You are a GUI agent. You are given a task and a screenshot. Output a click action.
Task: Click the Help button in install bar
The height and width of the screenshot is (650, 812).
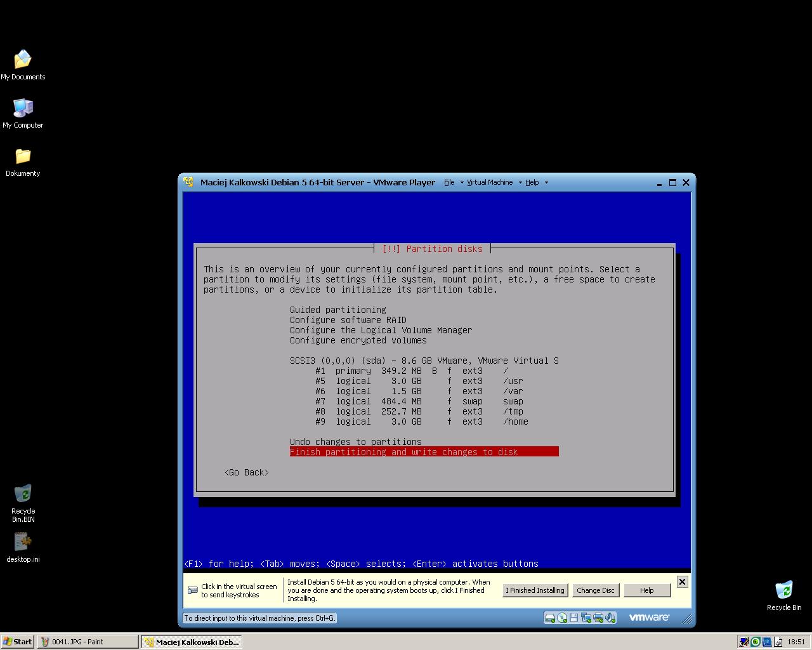(x=646, y=590)
